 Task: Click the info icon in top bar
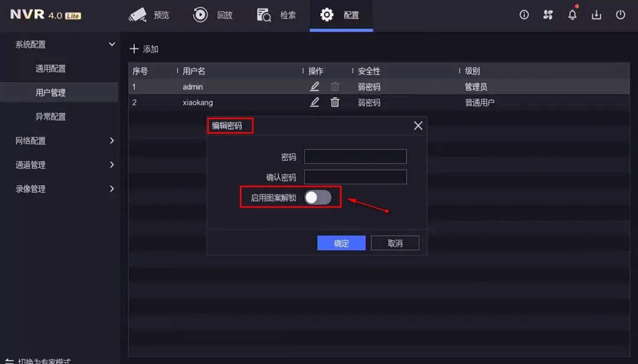point(524,15)
